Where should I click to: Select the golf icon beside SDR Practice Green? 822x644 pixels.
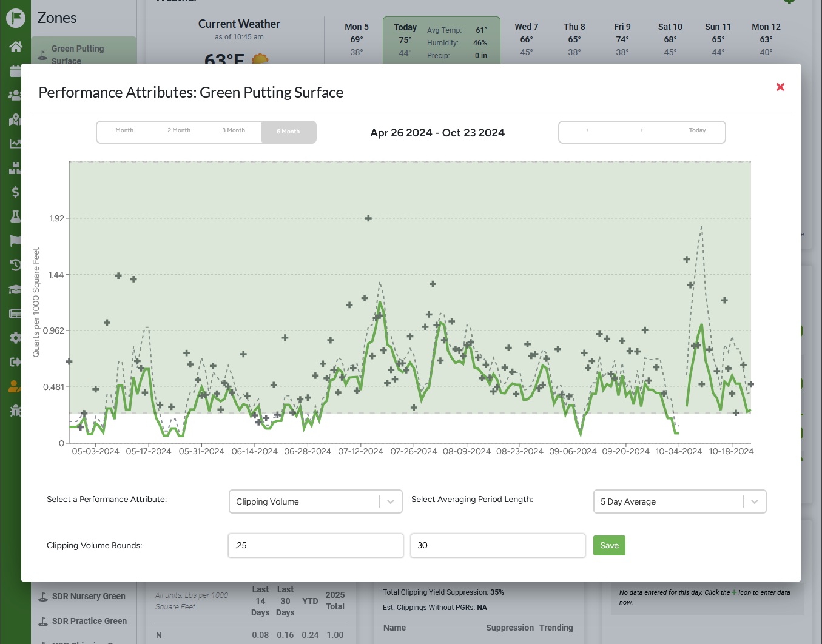tap(43, 622)
